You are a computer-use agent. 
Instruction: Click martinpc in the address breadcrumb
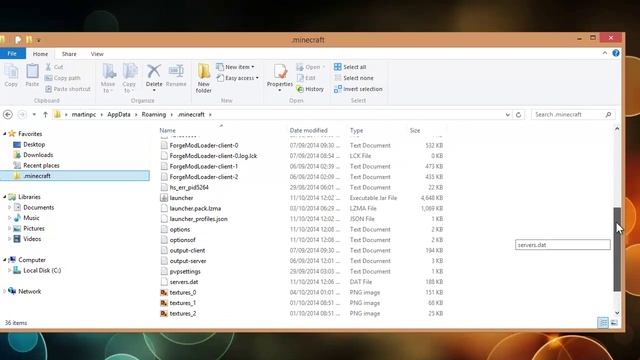(84, 115)
